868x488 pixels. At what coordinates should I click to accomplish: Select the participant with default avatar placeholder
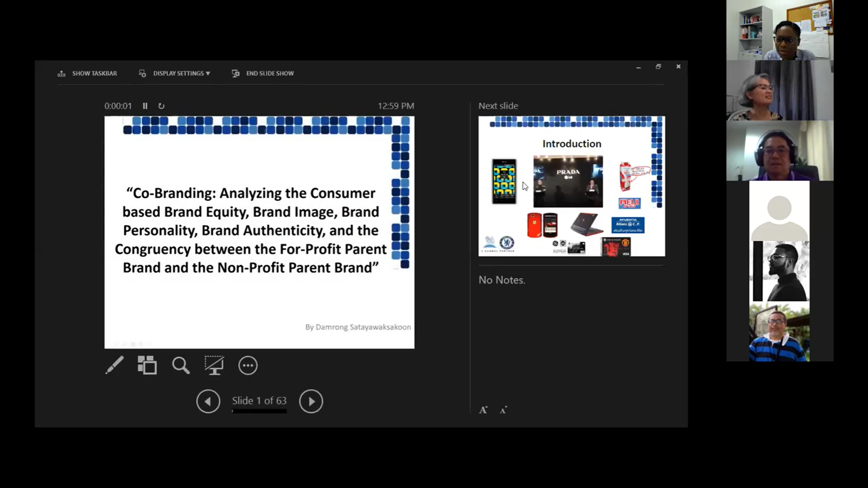click(x=779, y=210)
